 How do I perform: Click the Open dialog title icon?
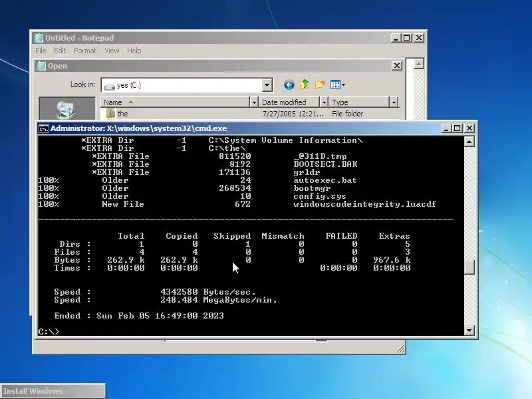pos(41,66)
